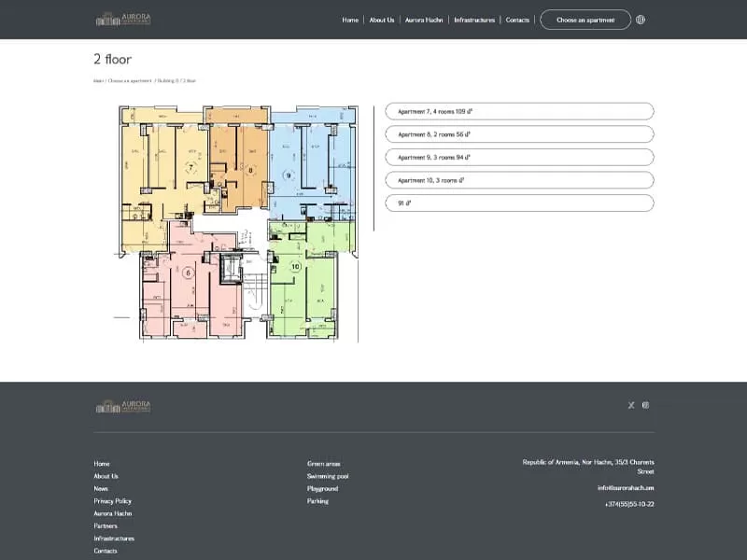Click the info@aurorahach.am email link
This screenshot has height=560, width=747.
626,485
